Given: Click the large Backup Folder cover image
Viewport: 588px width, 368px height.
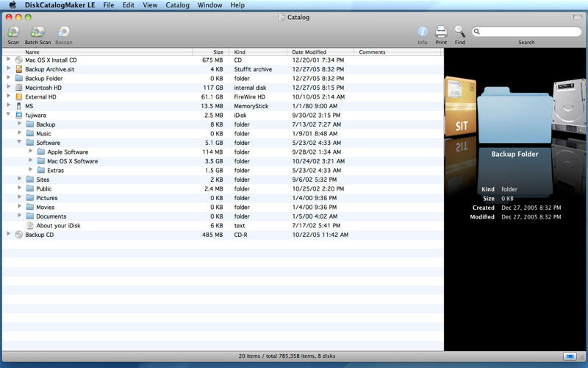Looking at the screenshot, I should click(x=515, y=115).
